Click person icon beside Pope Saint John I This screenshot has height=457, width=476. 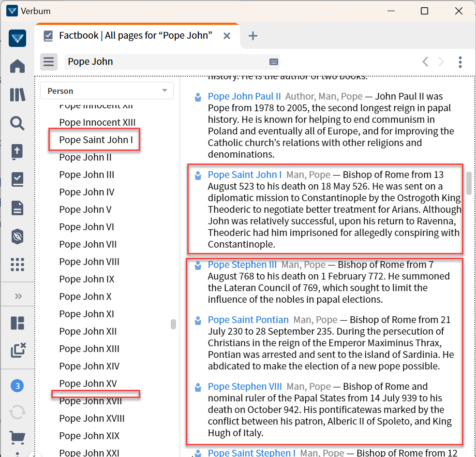[x=198, y=176]
